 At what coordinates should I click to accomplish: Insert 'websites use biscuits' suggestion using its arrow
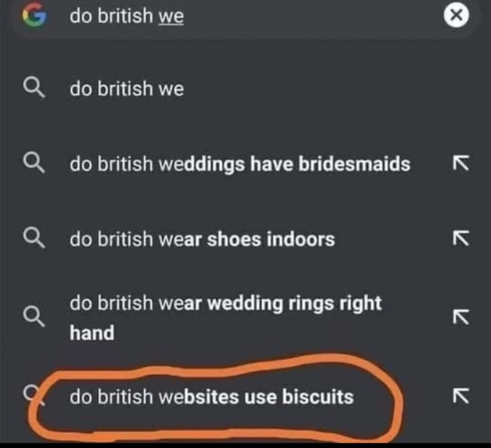click(460, 396)
